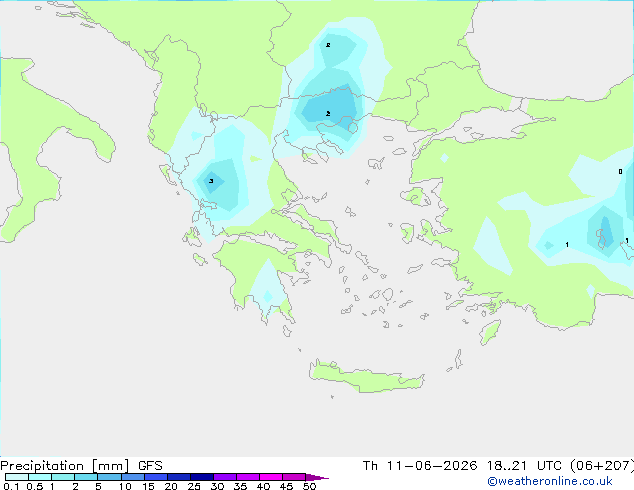The height and width of the screenshot is (490, 634).
Task: Click the '18..21 UTC' time range text
Action: click(x=524, y=466)
